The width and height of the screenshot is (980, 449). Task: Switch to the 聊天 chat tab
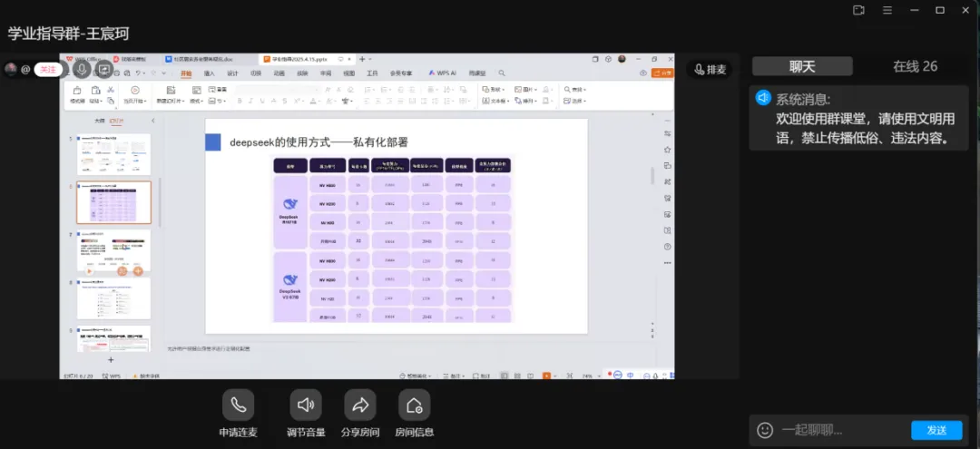coord(802,66)
